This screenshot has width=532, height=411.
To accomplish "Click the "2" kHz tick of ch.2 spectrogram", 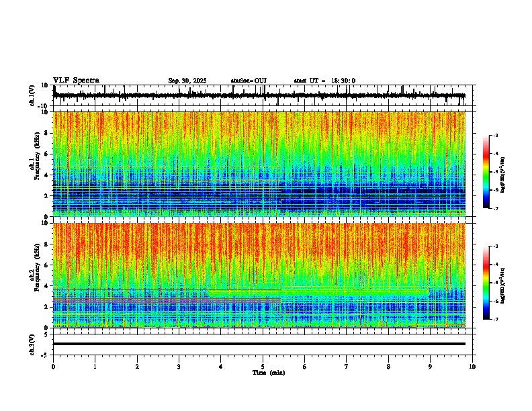I will pos(46,307).
